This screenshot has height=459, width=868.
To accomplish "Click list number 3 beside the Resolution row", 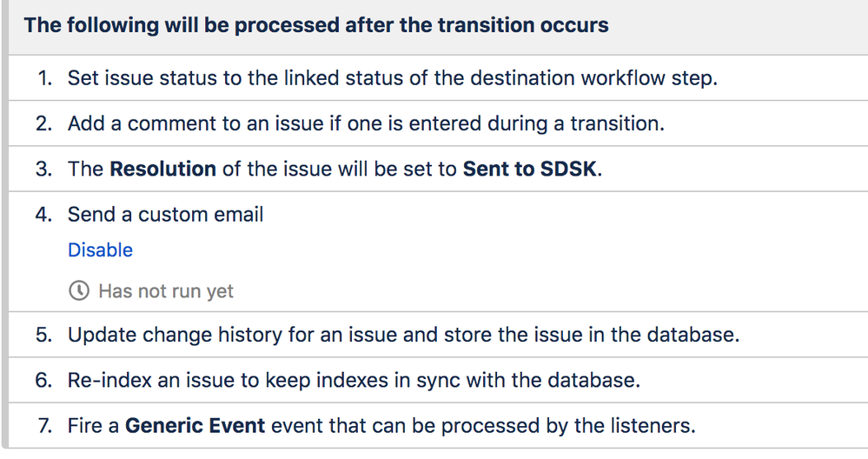I will coord(43,169).
